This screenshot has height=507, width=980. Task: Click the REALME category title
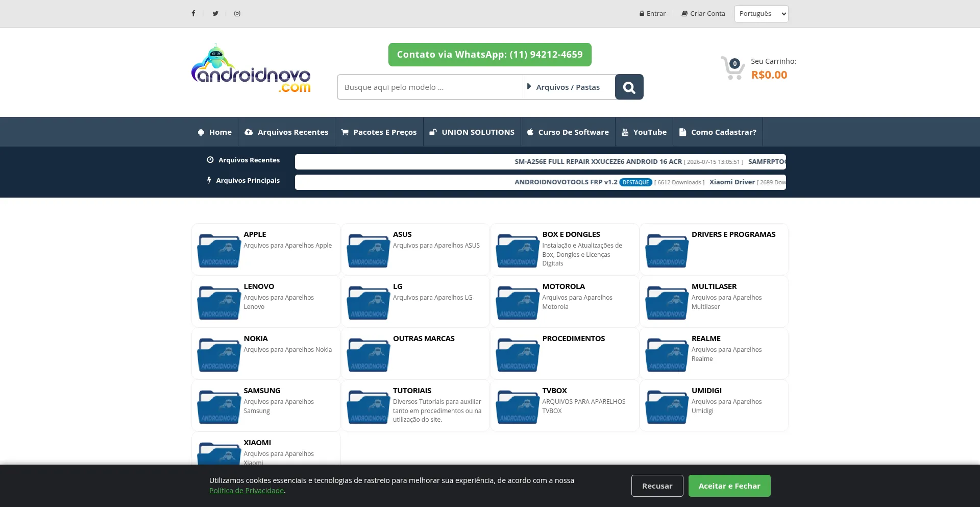(706, 339)
